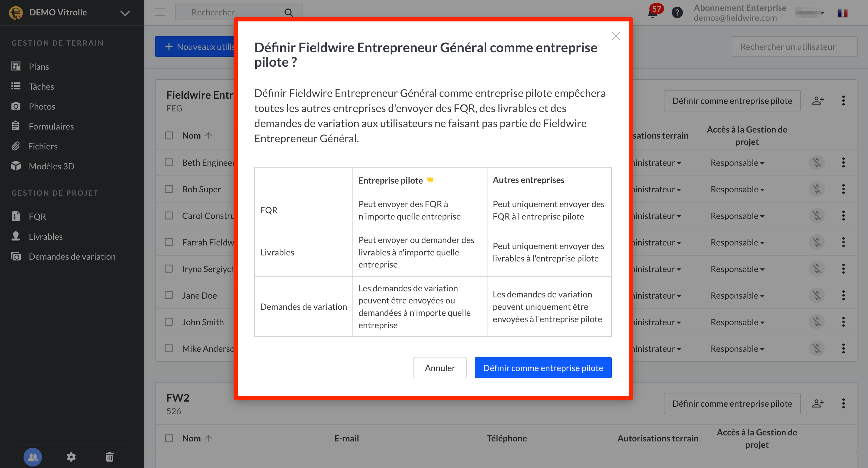Select Carol Constru row checkbox
This screenshot has height=468, width=868.
point(169,216)
